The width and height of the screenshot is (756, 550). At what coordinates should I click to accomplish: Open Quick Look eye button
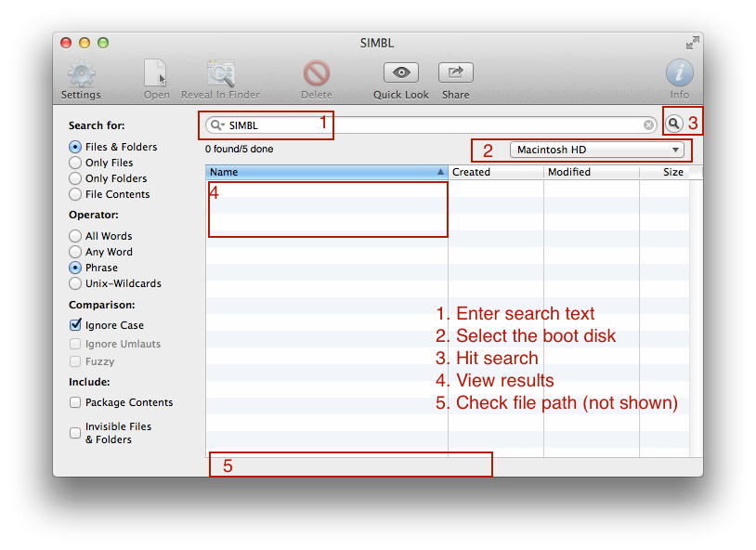(x=400, y=72)
